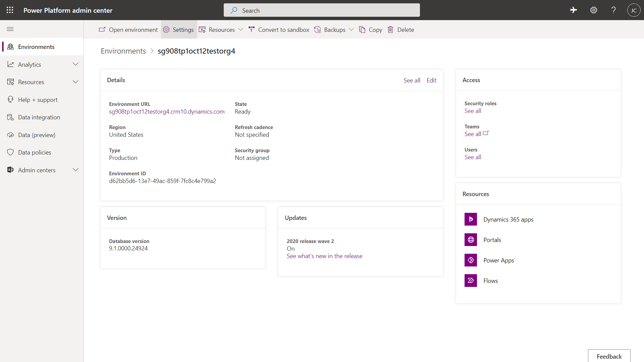Screen dimensions: 644x362
Task: Click the Copy toolbar icon
Action: 362,29
